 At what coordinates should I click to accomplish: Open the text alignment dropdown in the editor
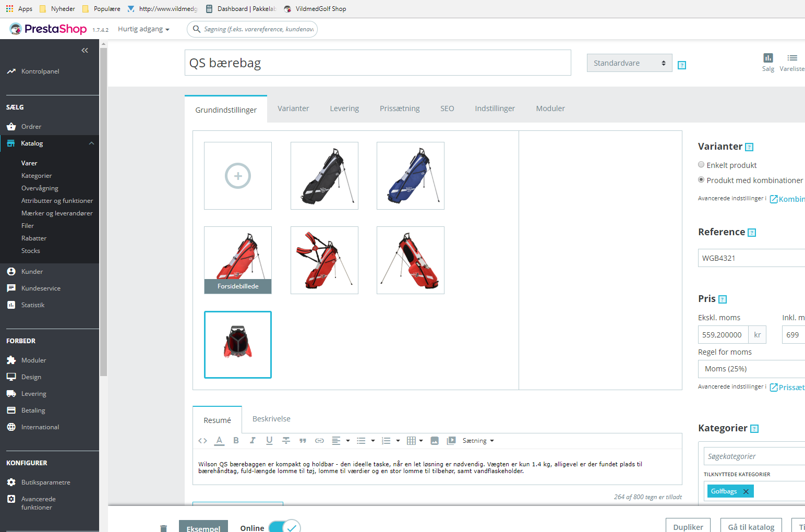(340, 441)
